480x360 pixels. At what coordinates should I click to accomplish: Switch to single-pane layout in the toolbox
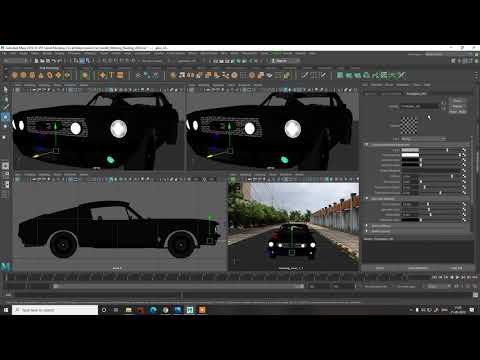point(5,166)
